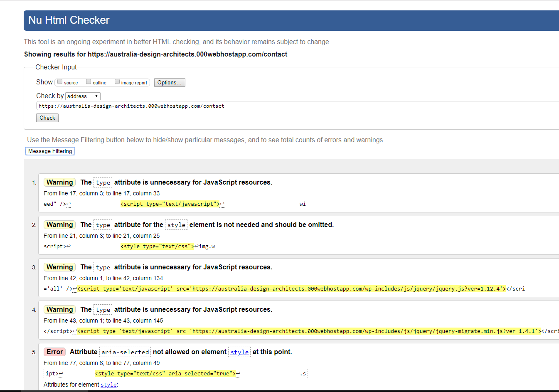The height and width of the screenshot is (392, 559).
Task: Click the Nu Html Checker header title
Action: pyautogui.click(x=69, y=20)
